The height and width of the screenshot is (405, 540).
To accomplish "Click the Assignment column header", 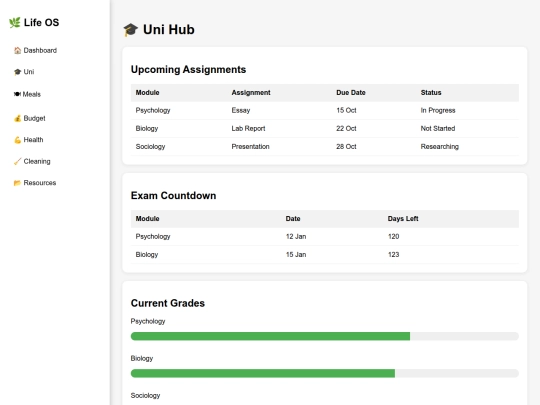I will [x=251, y=93].
